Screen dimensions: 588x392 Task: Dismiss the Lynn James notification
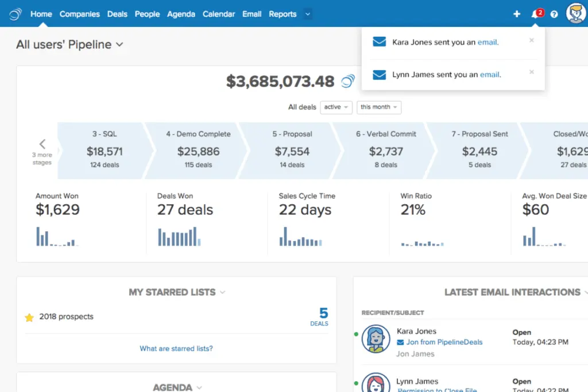tap(531, 72)
